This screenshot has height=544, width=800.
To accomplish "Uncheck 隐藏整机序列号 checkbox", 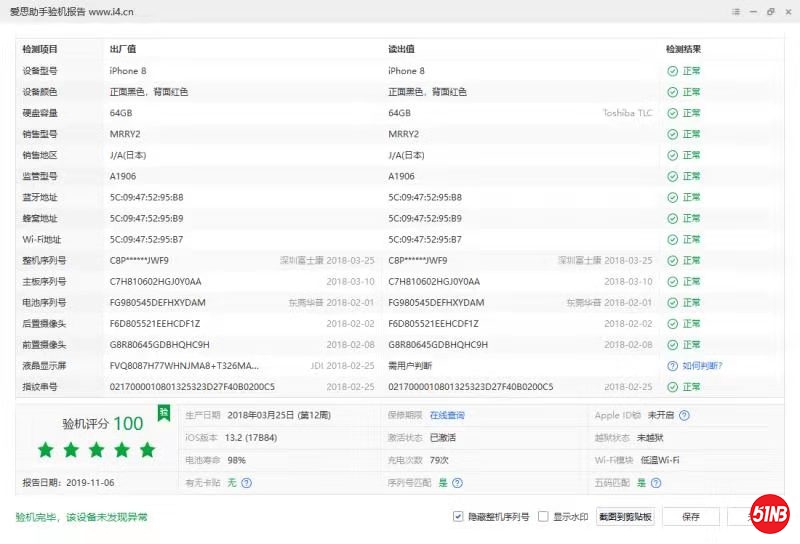I will (458, 517).
